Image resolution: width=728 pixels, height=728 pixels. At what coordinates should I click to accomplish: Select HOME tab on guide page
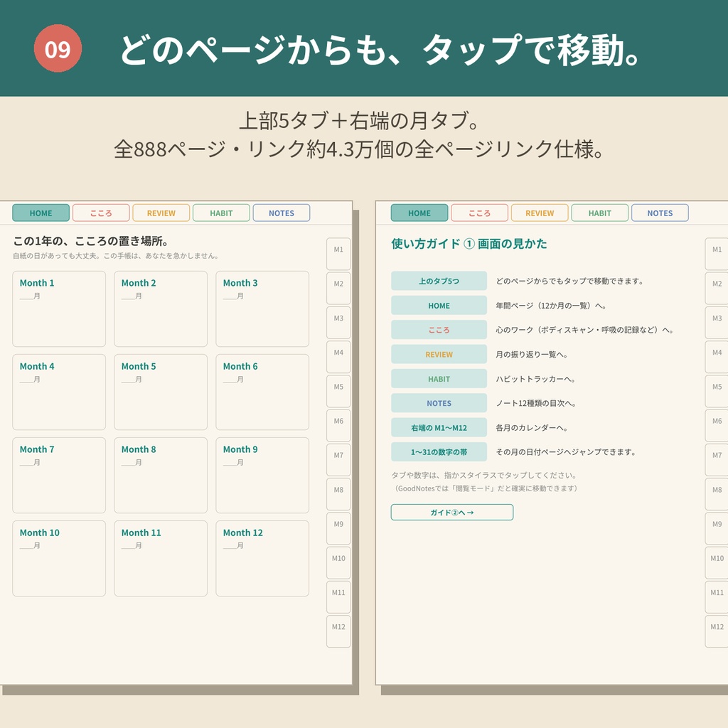419,213
